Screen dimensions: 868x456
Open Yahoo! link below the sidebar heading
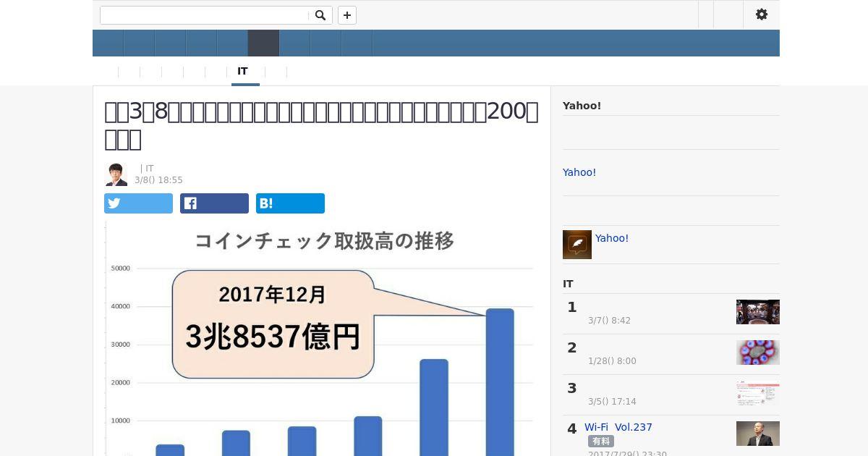point(579,172)
